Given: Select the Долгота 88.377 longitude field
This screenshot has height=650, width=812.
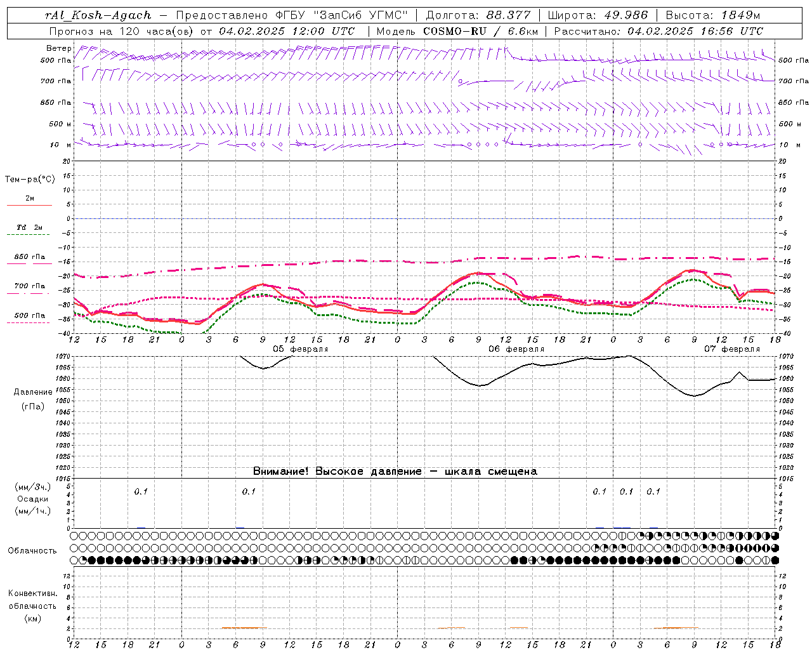Looking at the screenshot, I should [478, 15].
